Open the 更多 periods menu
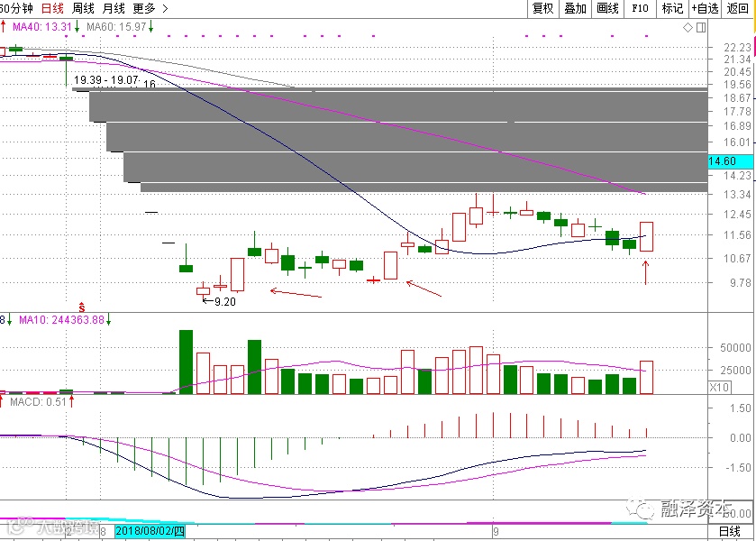Screen dimensions: 756x541 [x=144, y=9]
